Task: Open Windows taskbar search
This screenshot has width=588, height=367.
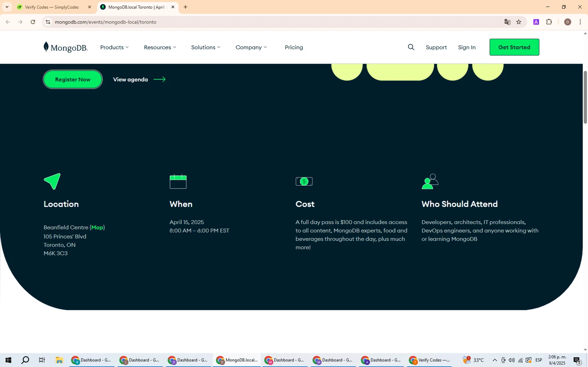Action: coord(25,360)
